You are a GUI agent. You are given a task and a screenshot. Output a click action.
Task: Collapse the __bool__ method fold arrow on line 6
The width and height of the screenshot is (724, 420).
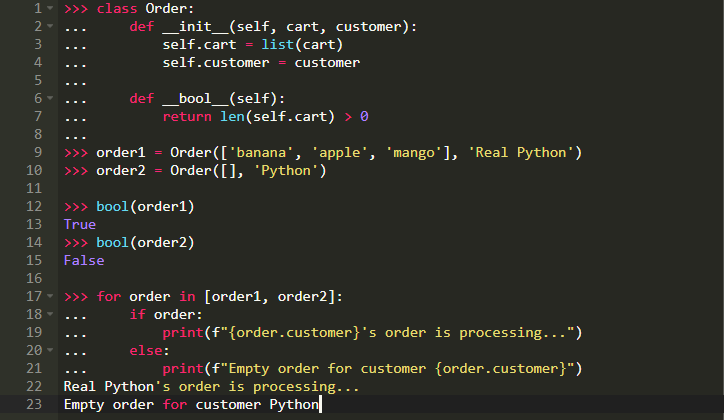pos(50,98)
